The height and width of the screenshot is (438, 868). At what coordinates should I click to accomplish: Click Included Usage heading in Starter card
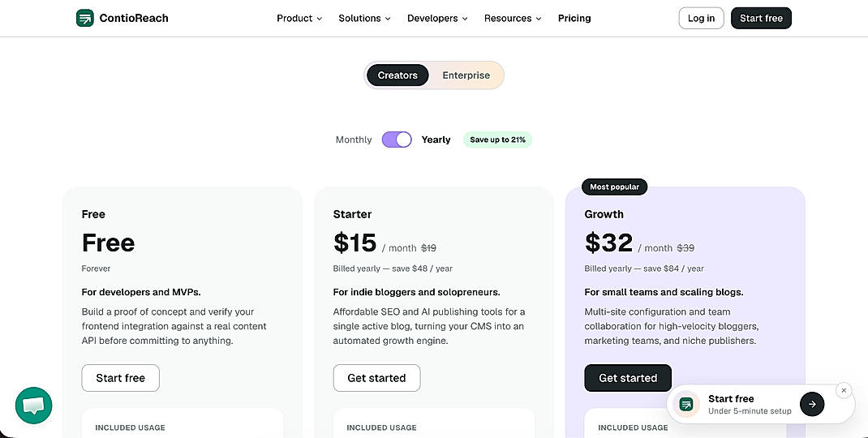coord(381,427)
